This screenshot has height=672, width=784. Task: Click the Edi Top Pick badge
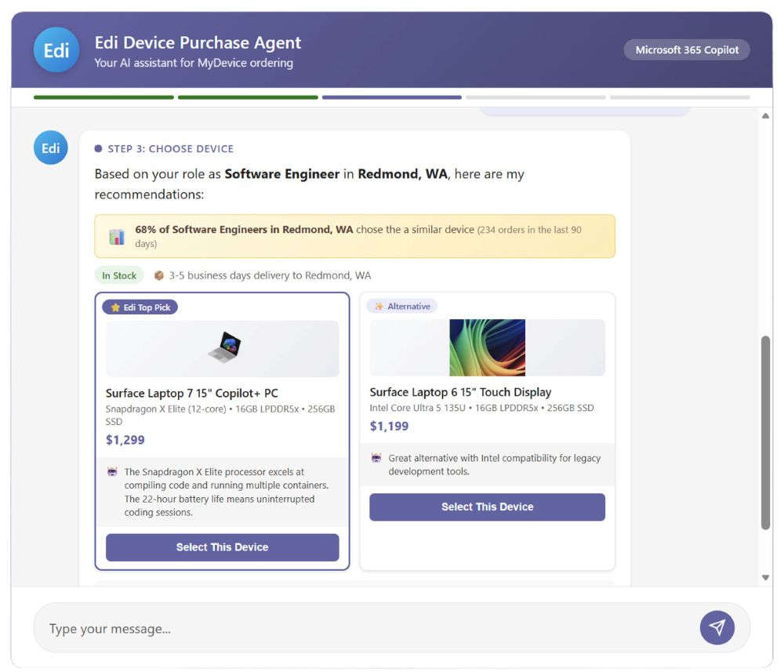coord(140,307)
